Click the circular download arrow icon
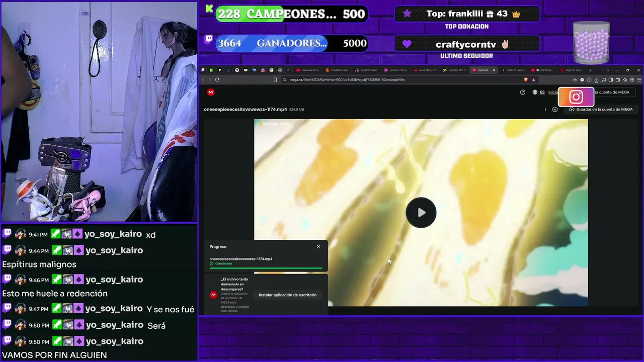The height and width of the screenshot is (362, 644). tap(555, 109)
